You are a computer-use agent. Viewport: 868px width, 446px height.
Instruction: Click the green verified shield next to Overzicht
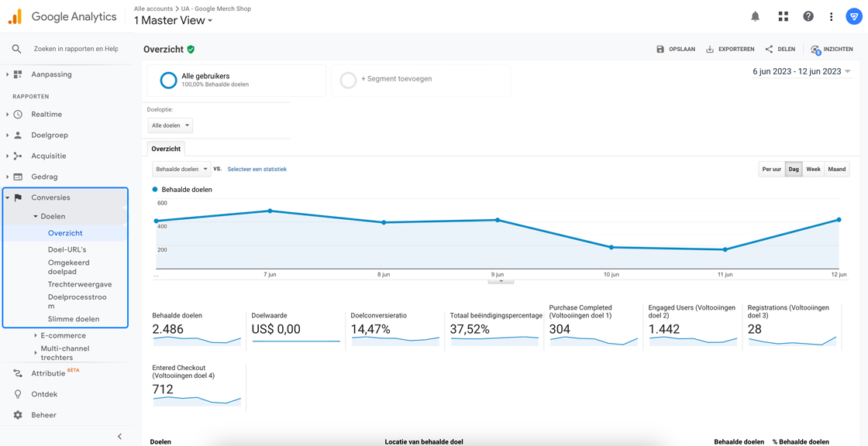[x=191, y=50]
